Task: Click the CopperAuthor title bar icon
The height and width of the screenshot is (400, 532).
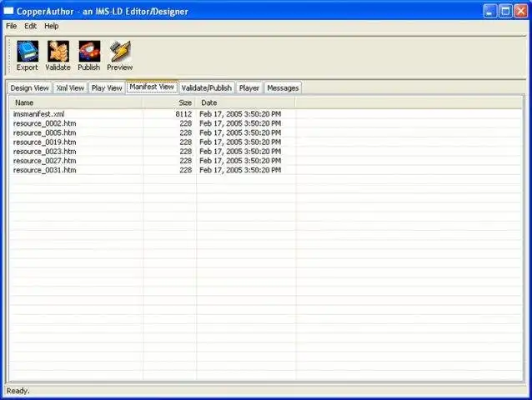Action: (8, 11)
